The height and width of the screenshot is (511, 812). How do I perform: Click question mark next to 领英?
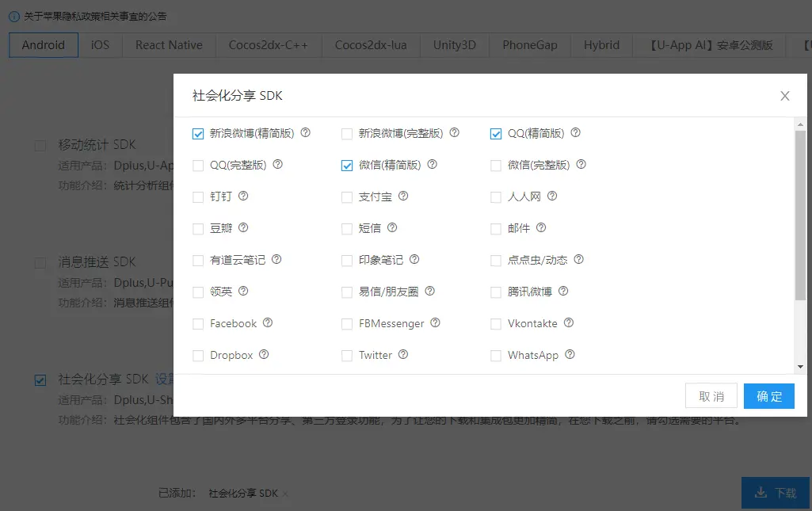tap(243, 291)
